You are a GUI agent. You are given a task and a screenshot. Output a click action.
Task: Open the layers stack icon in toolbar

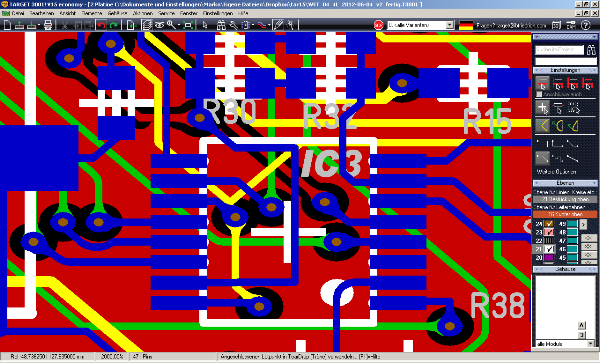[x=146, y=25]
